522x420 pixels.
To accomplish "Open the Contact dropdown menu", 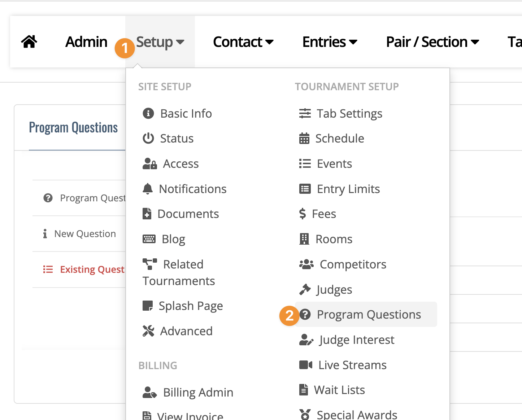I will click(x=243, y=42).
